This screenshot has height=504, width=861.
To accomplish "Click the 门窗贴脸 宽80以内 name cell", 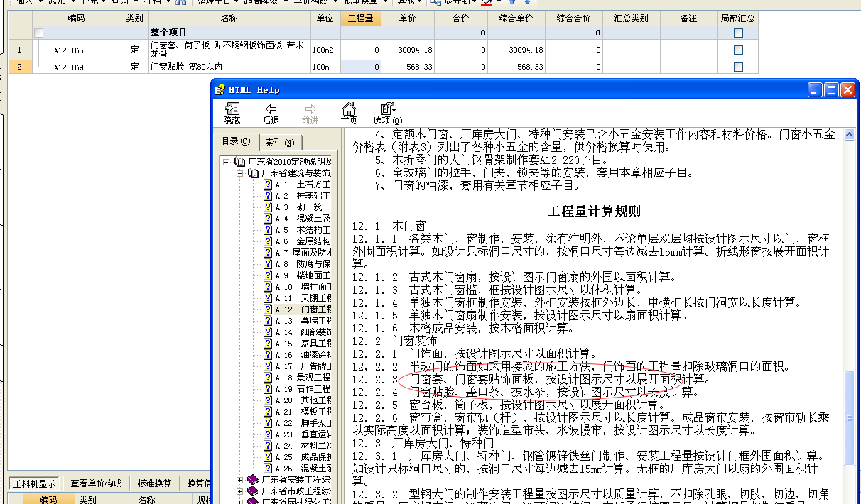I will (229, 67).
